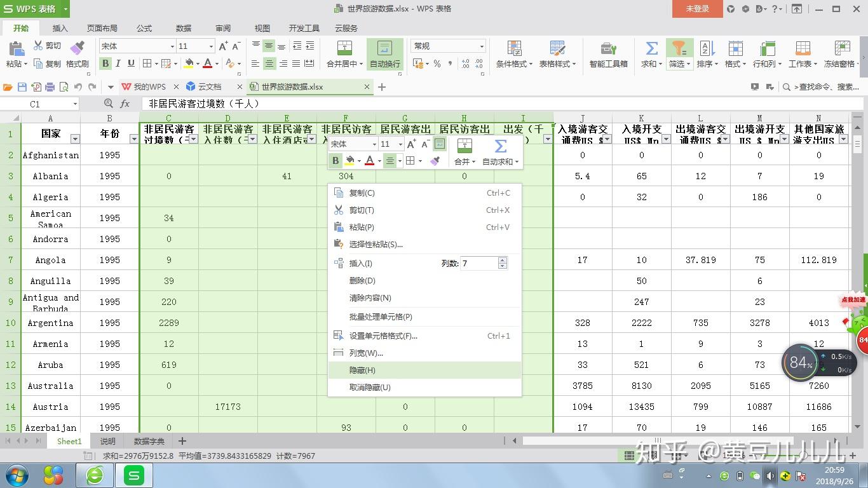The width and height of the screenshot is (868, 488).
Task: Click the 未登录 login button
Action: tap(697, 9)
